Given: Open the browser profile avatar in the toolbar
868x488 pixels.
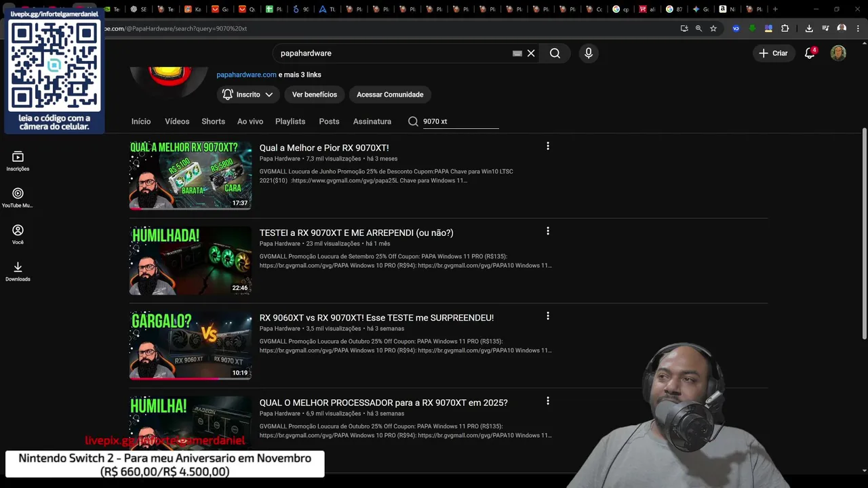Looking at the screenshot, I should pyautogui.click(x=842, y=28).
